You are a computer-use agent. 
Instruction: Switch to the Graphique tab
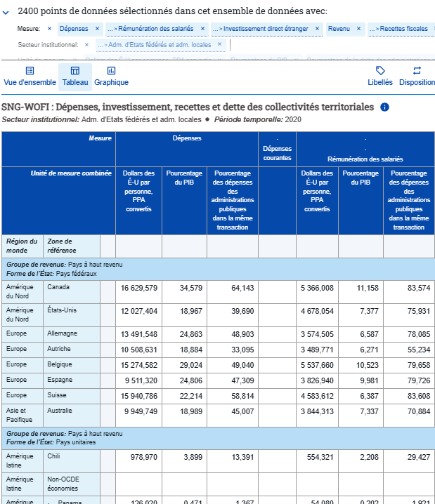point(111,77)
